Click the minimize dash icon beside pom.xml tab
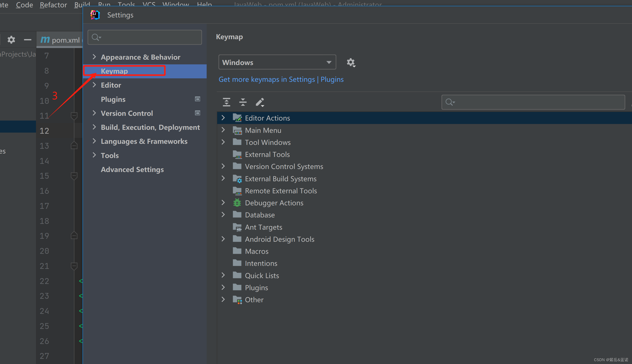632x364 pixels. 28,40
